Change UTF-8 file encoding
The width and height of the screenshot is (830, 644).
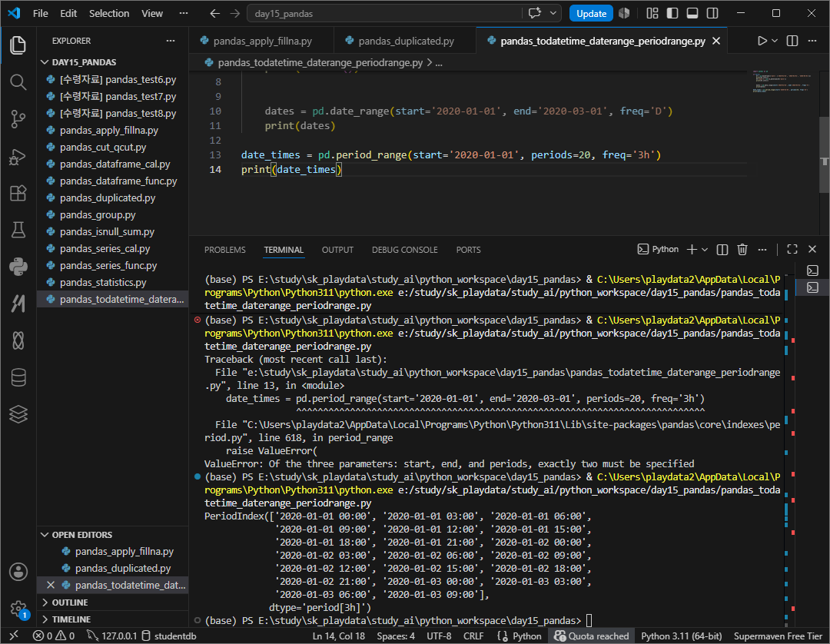(439, 636)
